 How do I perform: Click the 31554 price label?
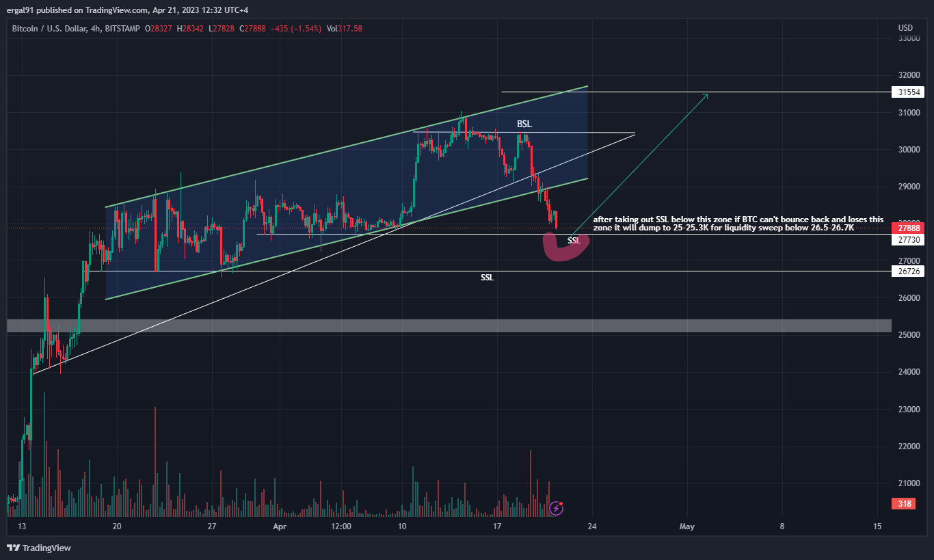(x=909, y=92)
